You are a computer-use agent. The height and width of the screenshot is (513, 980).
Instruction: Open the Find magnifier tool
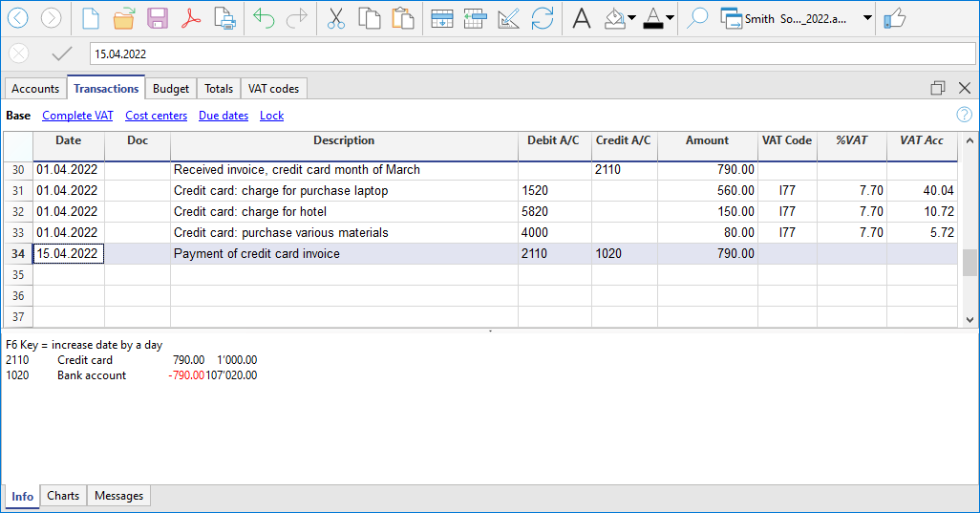tap(697, 18)
